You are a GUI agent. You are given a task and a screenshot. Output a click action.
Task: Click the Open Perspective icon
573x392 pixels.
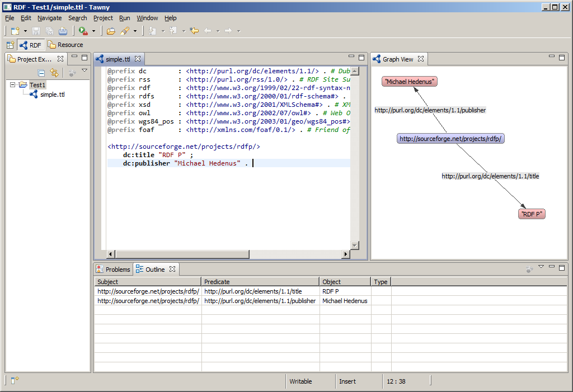(10, 45)
